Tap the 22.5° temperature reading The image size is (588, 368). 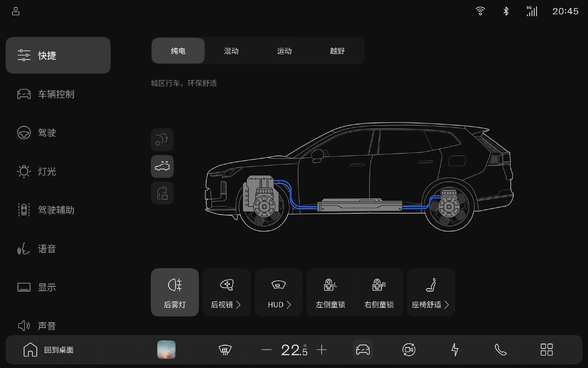[x=294, y=350]
